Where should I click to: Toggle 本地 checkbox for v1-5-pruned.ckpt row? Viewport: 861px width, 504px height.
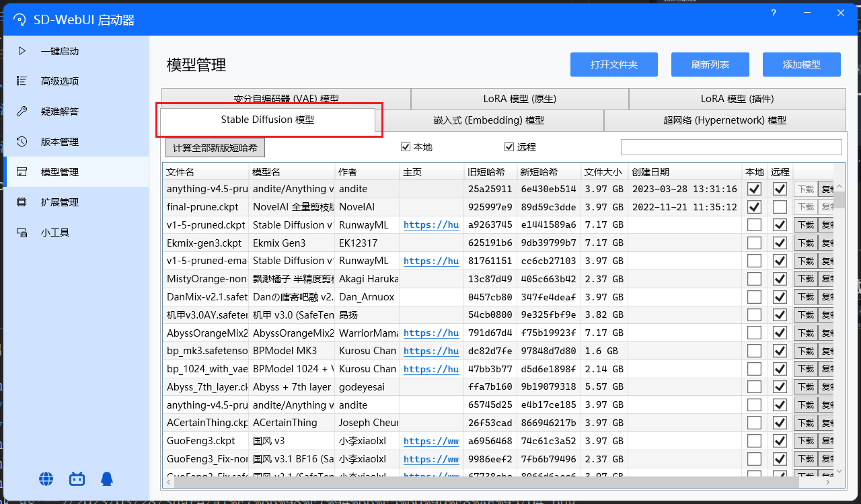click(x=755, y=225)
